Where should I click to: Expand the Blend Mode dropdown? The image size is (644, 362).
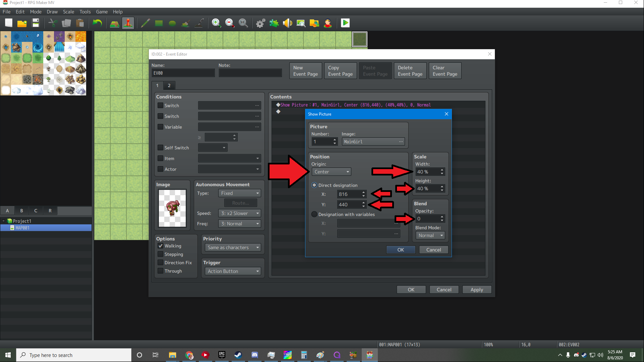pyautogui.click(x=430, y=235)
